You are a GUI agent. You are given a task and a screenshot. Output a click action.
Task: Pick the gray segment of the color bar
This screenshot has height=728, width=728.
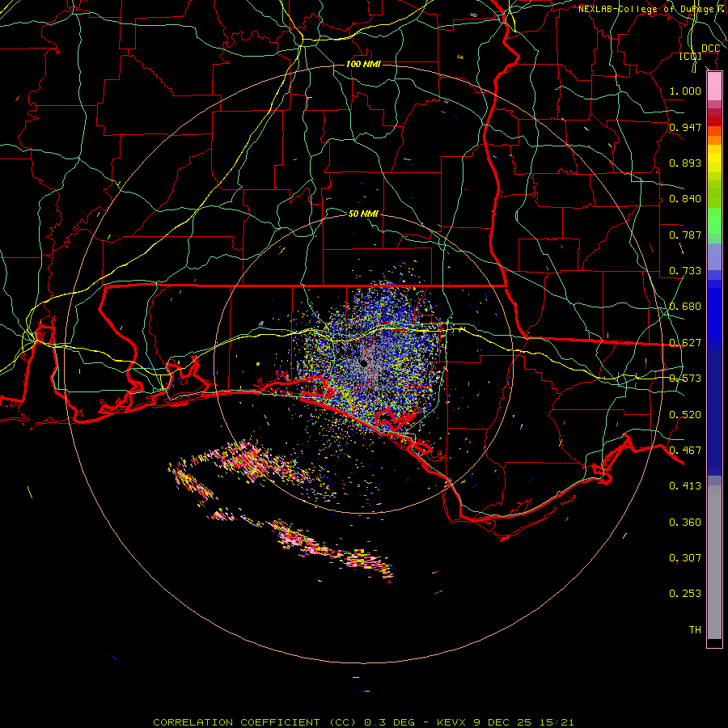(x=714, y=562)
